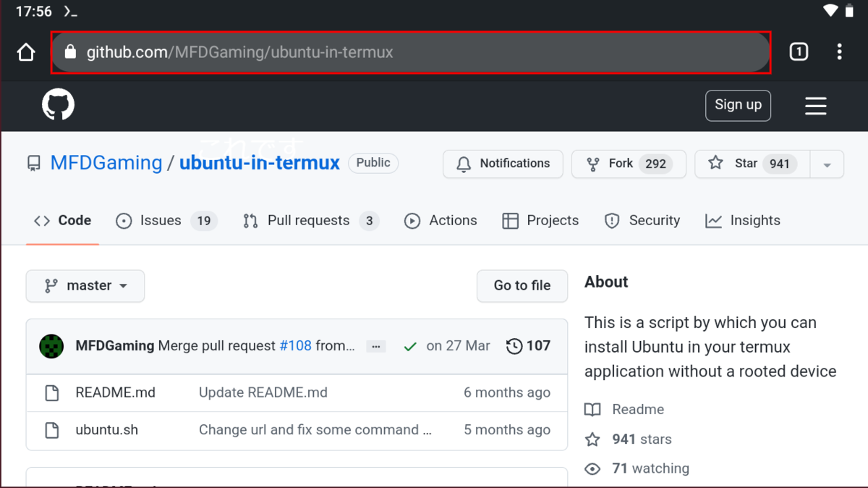Click '5 months ago' in ubuntu.sh row
The width and height of the screenshot is (868, 488).
pos(507,430)
